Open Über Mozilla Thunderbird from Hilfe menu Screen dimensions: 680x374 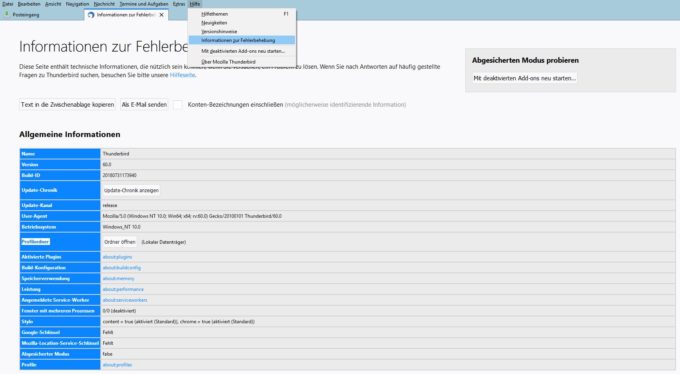pyautogui.click(x=242, y=62)
